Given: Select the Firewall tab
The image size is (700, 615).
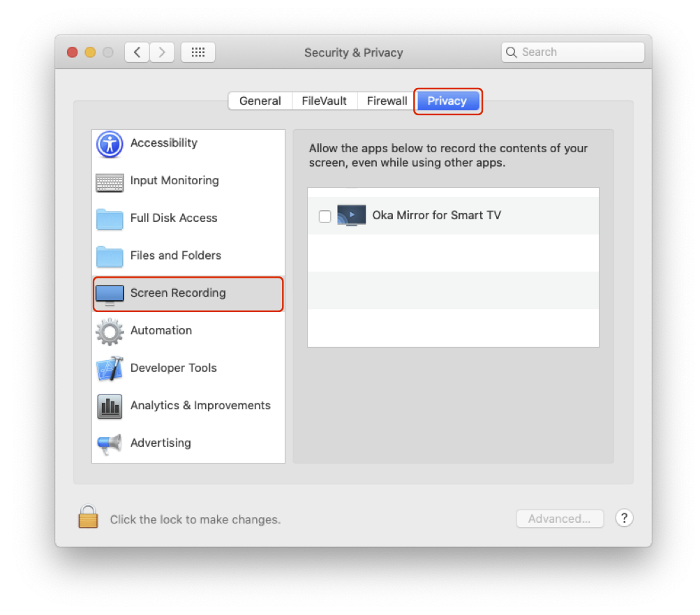Looking at the screenshot, I should (x=385, y=101).
